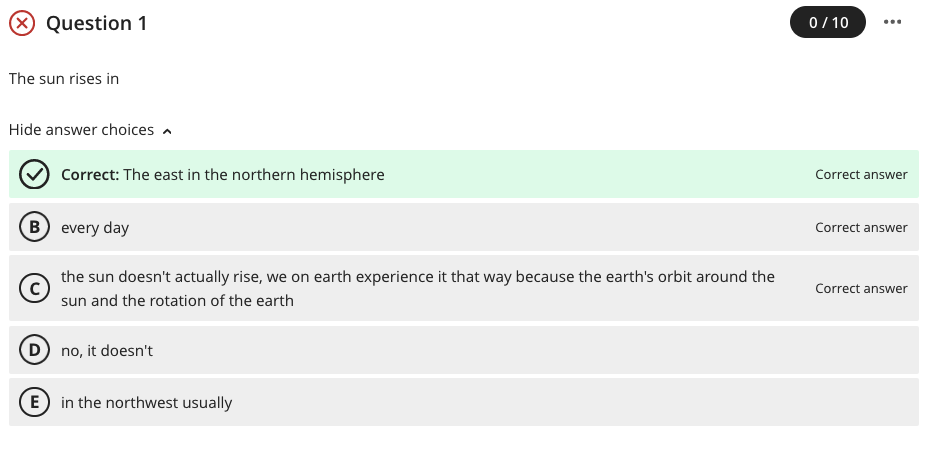Click "Correct answer" label on the green row
Image resolution: width=946 pixels, height=451 pixels.
[x=861, y=175]
